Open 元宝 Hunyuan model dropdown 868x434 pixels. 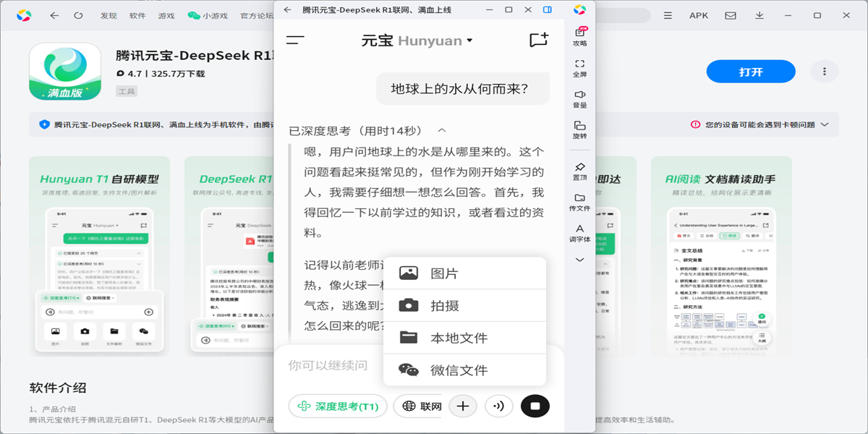click(x=417, y=41)
